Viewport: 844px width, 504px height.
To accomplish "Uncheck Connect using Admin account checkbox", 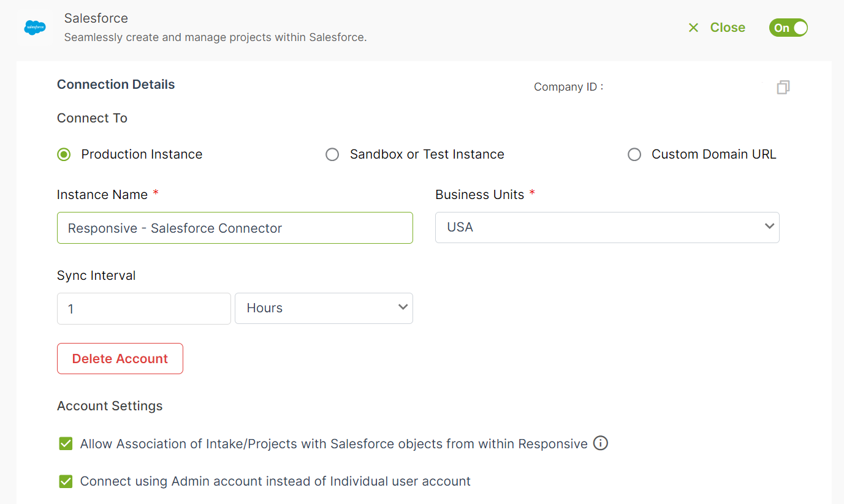I will click(x=66, y=481).
